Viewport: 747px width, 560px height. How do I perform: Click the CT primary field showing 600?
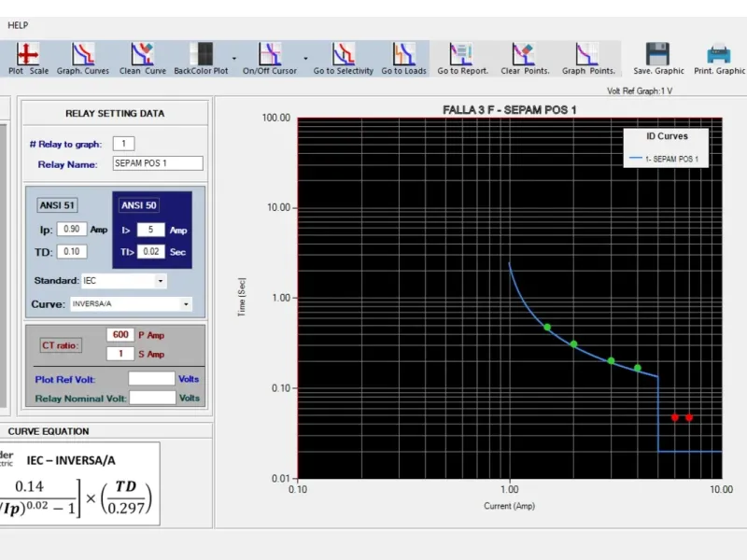point(120,335)
